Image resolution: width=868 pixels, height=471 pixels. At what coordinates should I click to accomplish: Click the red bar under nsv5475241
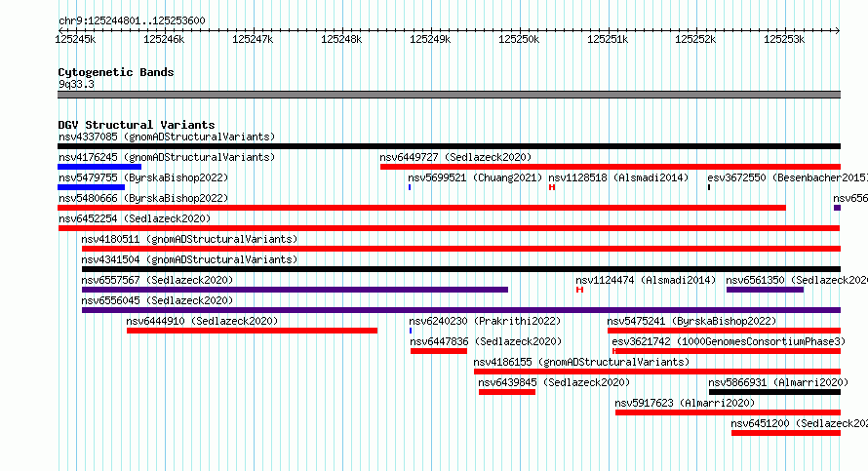click(724, 331)
